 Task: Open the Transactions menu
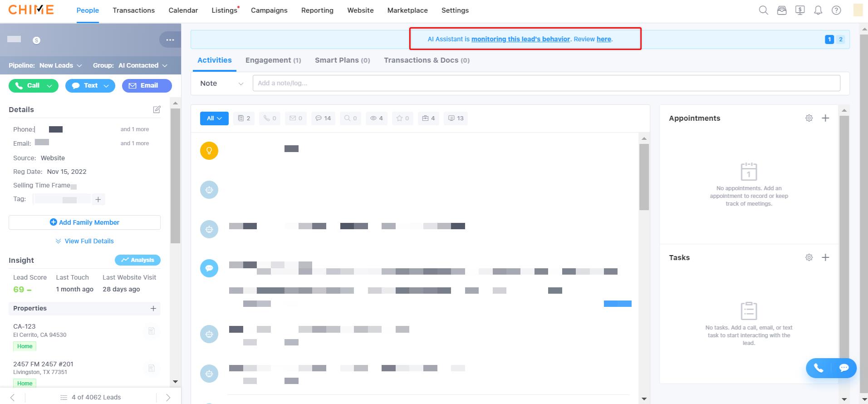134,10
